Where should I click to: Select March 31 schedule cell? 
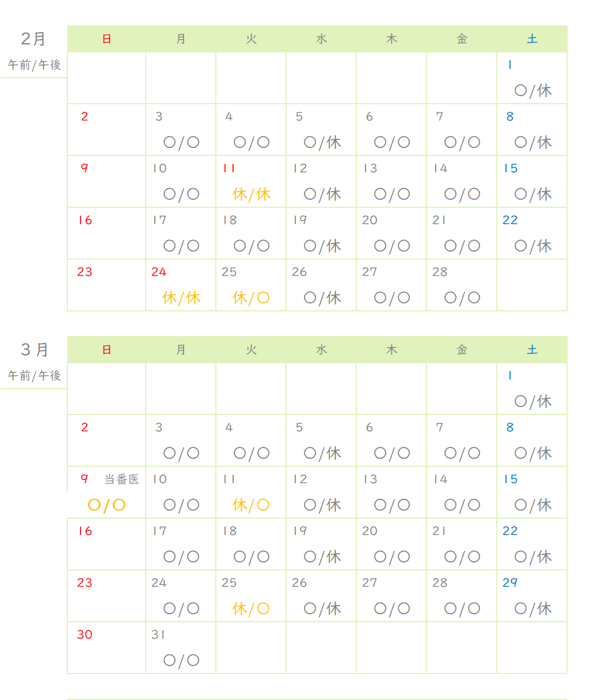point(181,648)
